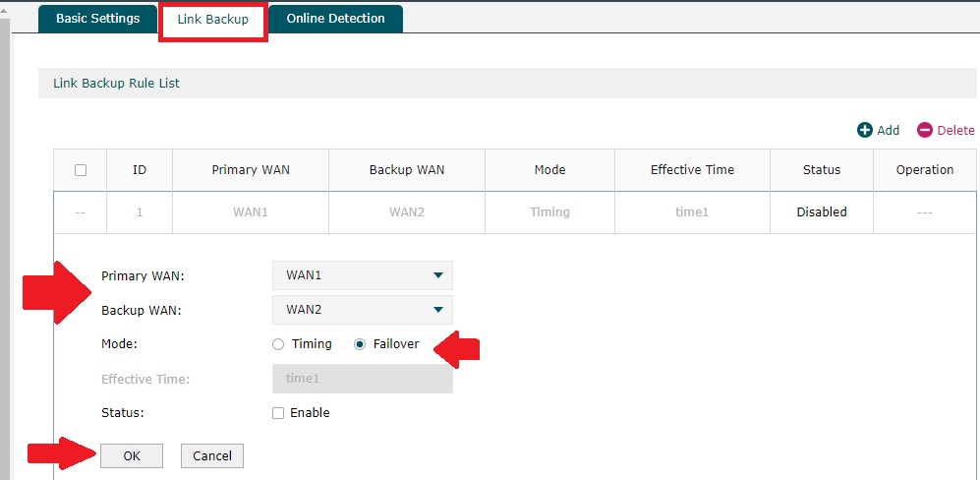Screen dimensions: 980x480
Task: Click the disabled Effective Time field
Action: pos(363,379)
